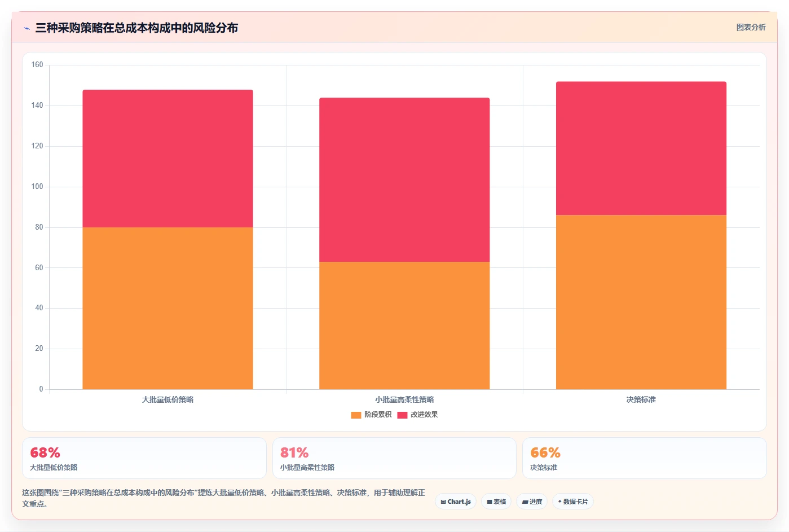Click the chart title 三种采购策略在总成本构成中的风险分布

pyautogui.click(x=136, y=28)
